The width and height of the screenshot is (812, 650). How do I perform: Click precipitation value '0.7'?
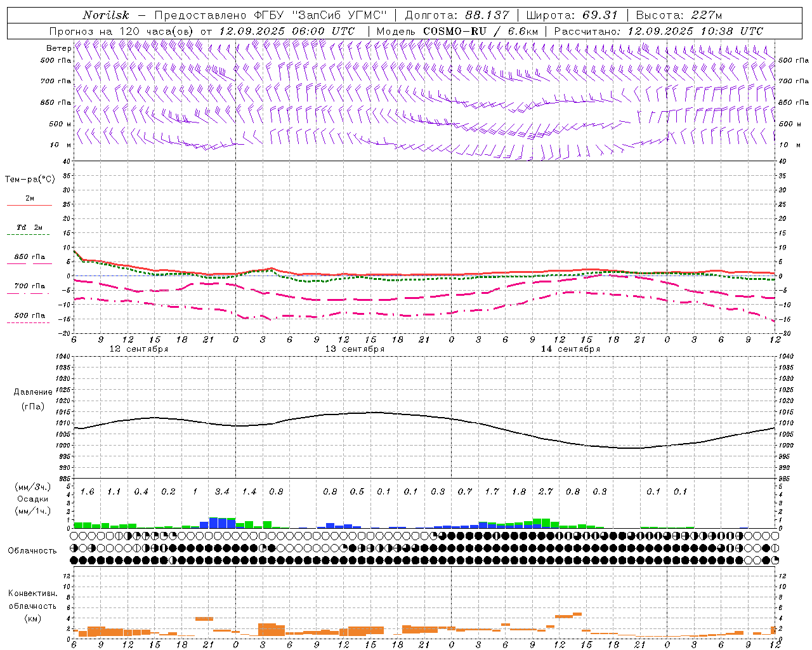pos(465,492)
